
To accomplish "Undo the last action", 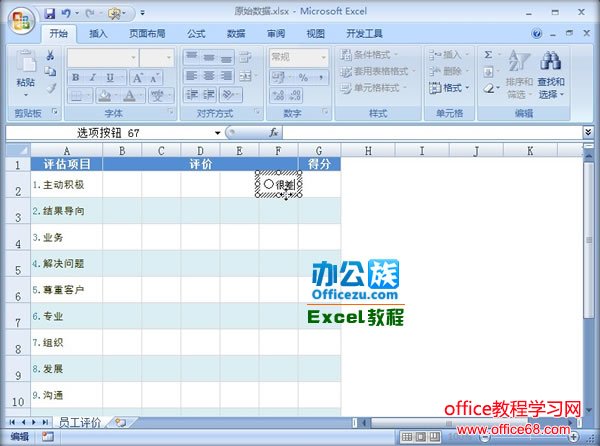I will pos(66,13).
